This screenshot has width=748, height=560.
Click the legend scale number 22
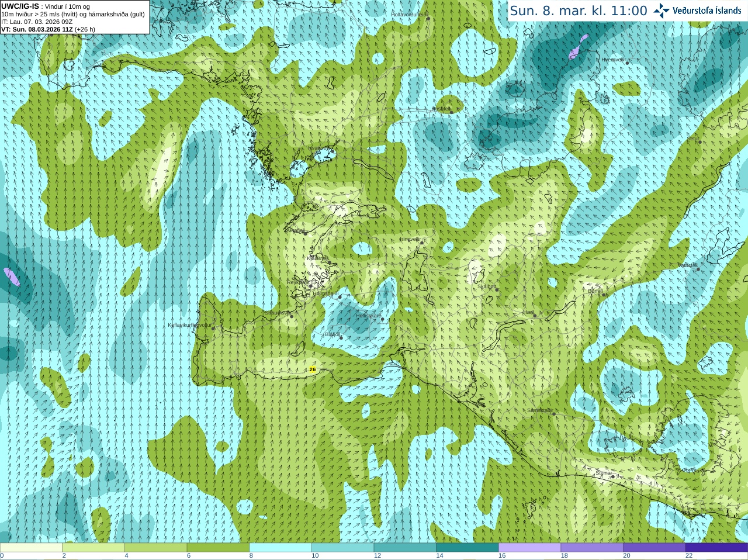689,556
